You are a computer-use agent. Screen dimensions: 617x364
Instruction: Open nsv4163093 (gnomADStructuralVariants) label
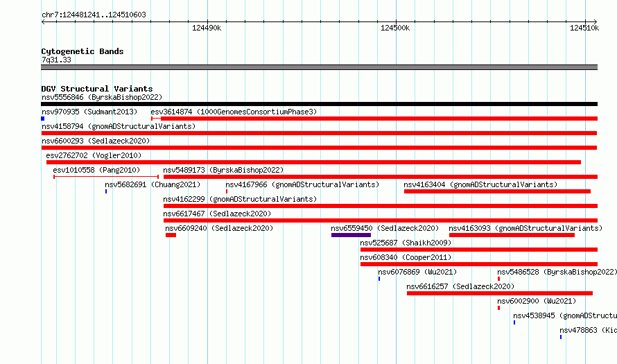pyautogui.click(x=525, y=228)
